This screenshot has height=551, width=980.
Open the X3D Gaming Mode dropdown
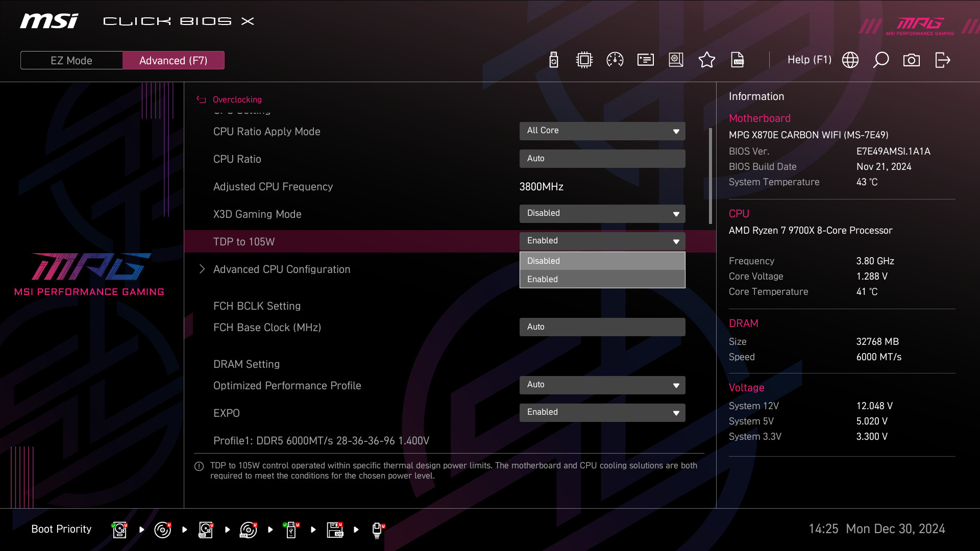602,214
